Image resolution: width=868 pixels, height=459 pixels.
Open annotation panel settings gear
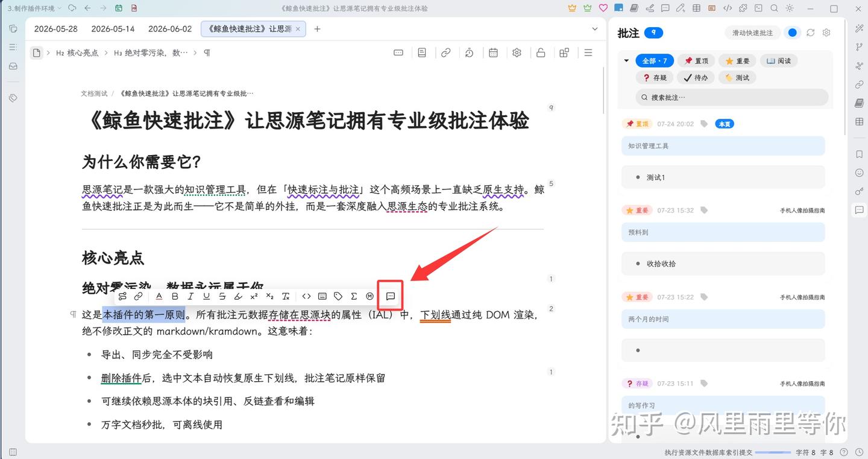[x=826, y=33]
